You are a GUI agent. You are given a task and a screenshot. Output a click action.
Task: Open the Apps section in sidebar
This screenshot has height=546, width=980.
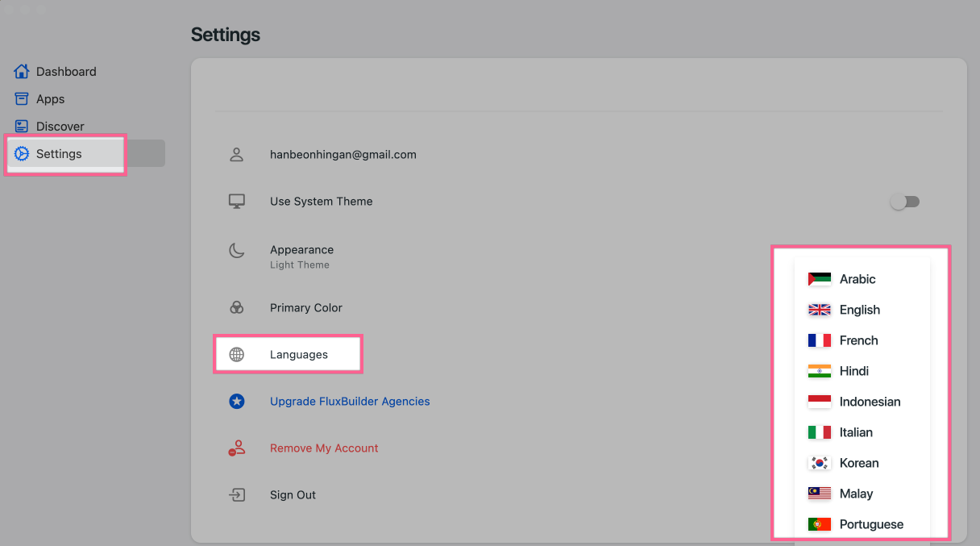[50, 99]
